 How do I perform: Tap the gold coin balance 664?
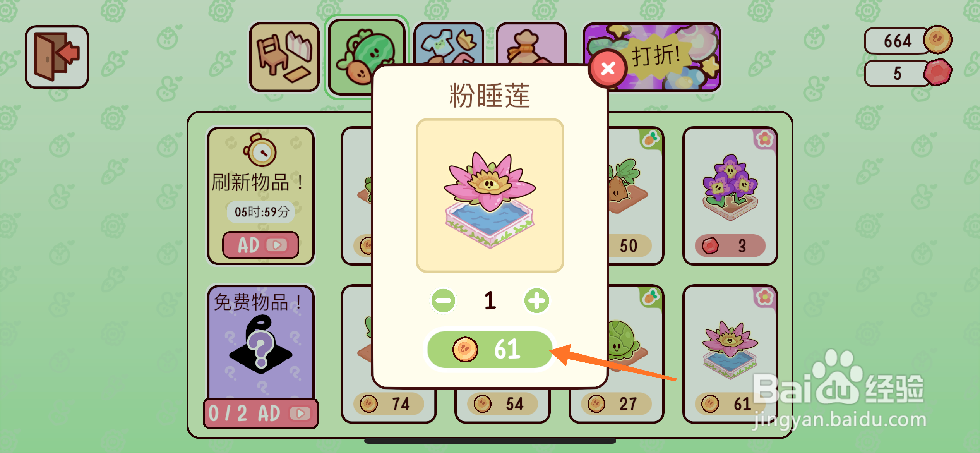tap(908, 40)
